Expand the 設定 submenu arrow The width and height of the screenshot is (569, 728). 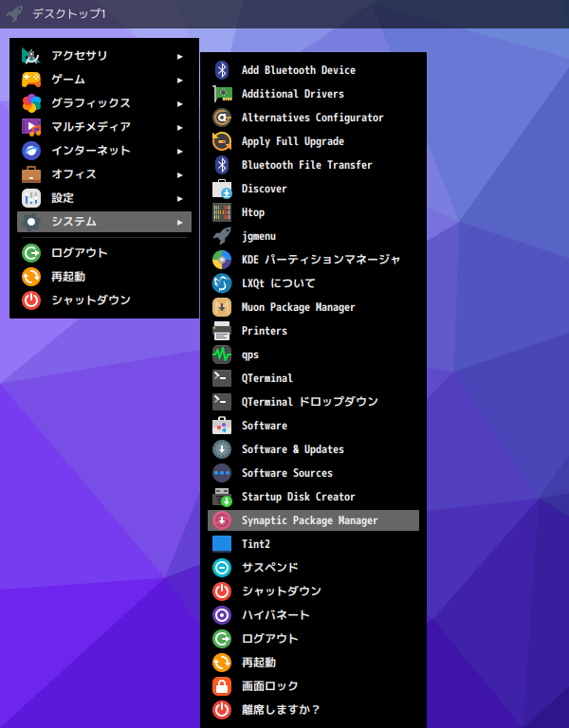180,199
